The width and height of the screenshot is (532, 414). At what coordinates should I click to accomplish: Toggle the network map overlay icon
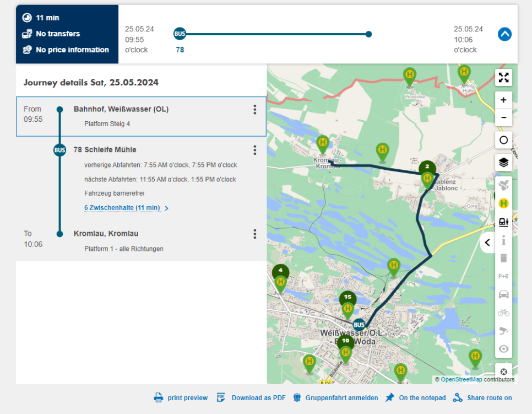pyautogui.click(x=503, y=185)
